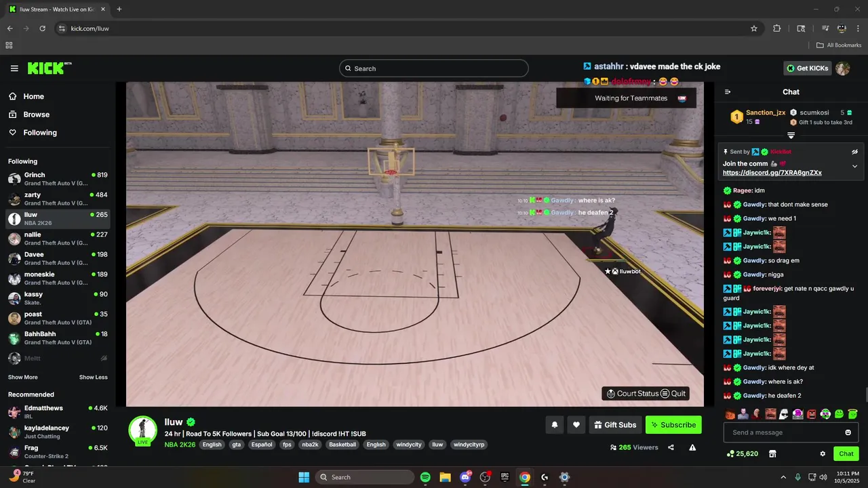Image resolution: width=868 pixels, height=488 pixels.
Task: Click the green Chat send button
Action: pyautogui.click(x=846, y=453)
